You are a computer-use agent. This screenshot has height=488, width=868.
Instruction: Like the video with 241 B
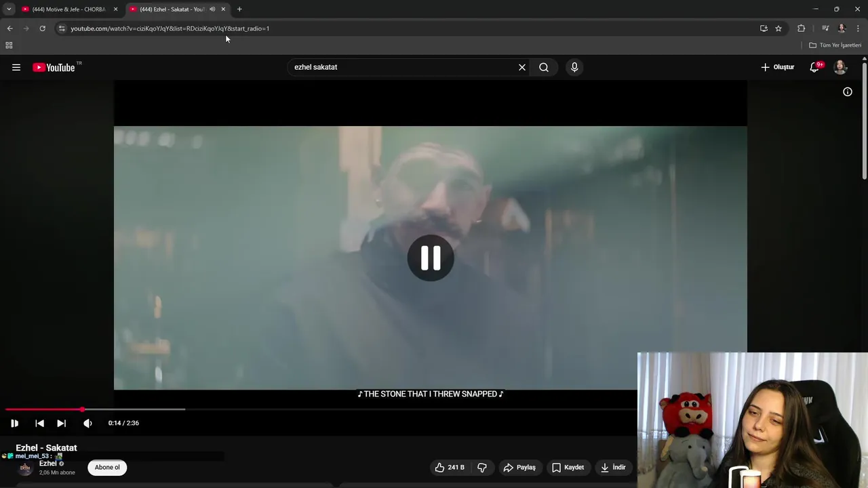click(450, 467)
